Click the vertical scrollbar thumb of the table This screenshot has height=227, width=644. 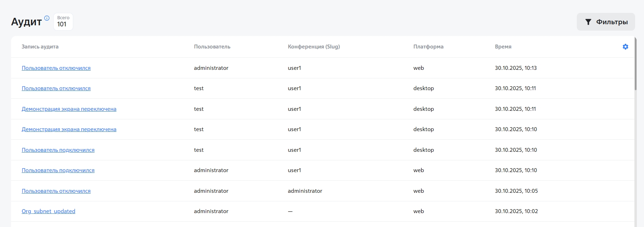click(635, 64)
